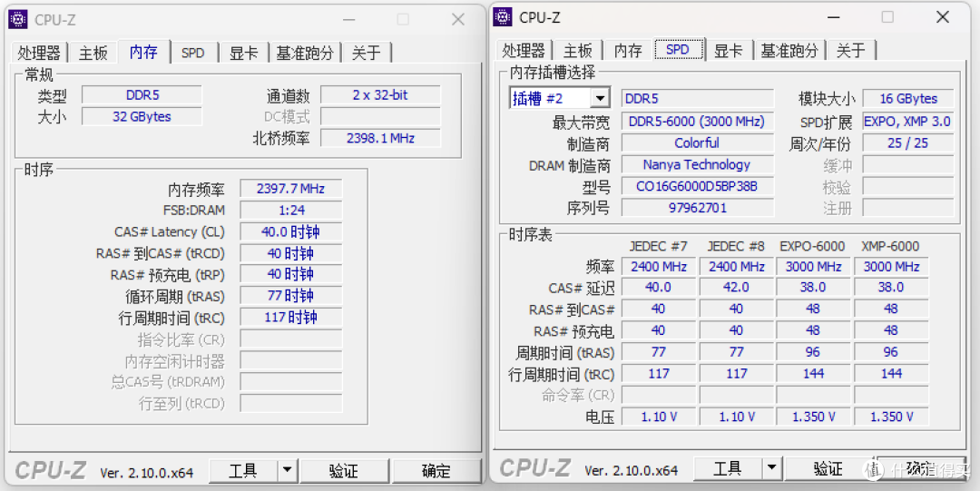Click 验证 button in right window
Screen dimensions: 980x491
(828, 468)
